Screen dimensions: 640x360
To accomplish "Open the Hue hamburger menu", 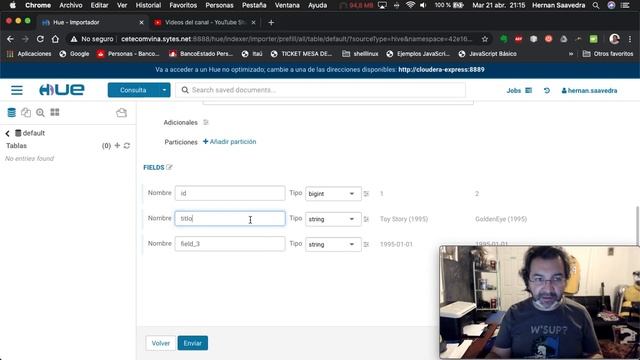I will [17, 90].
